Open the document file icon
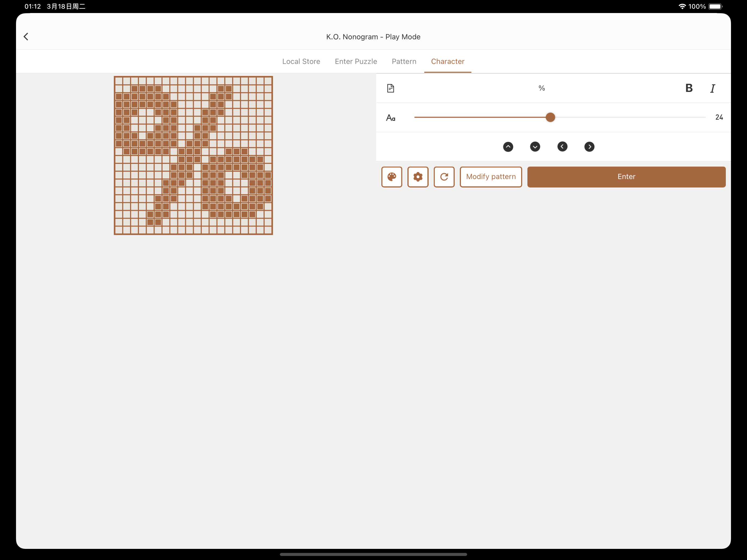This screenshot has height=560, width=747. coord(390,88)
